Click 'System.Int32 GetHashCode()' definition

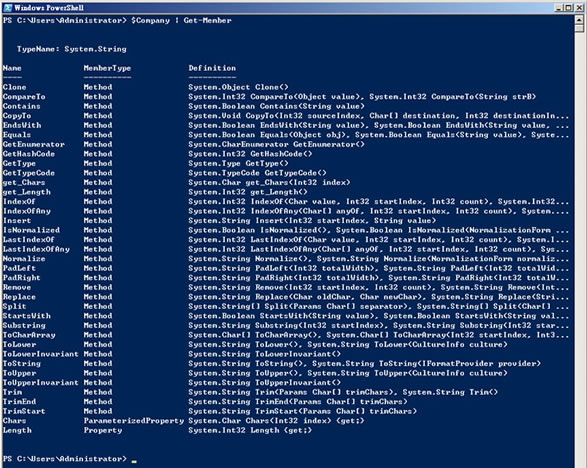[250, 154]
